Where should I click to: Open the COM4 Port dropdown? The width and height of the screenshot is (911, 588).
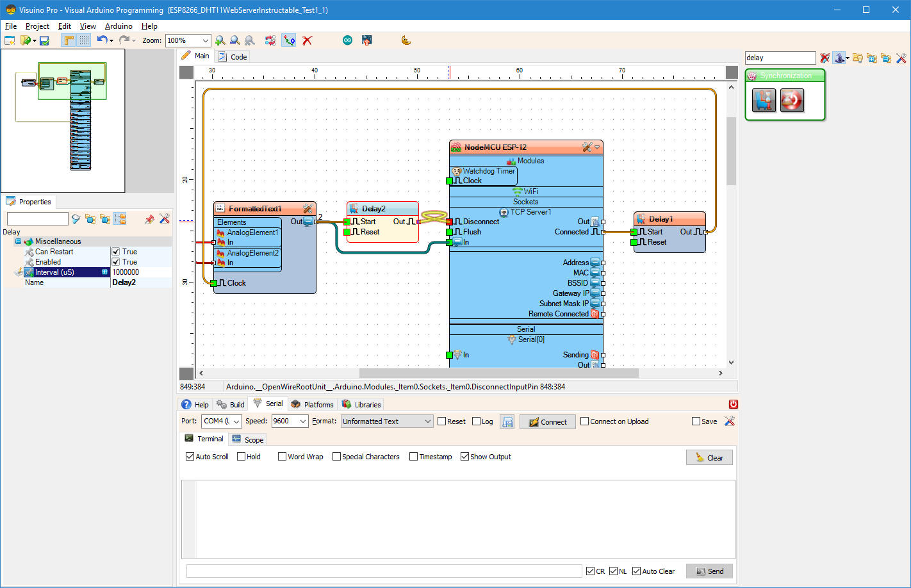[236, 421]
